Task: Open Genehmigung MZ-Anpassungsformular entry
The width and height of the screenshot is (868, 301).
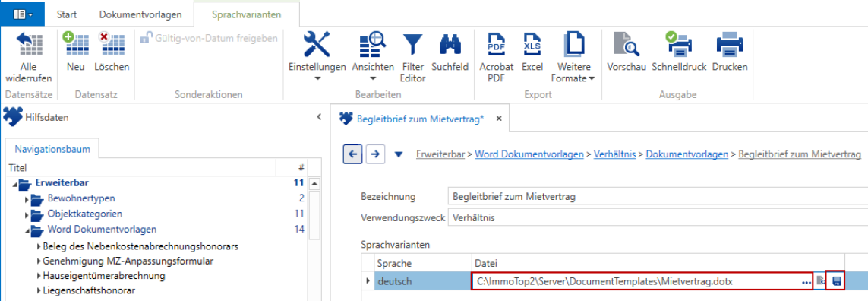Action: [128, 261]
